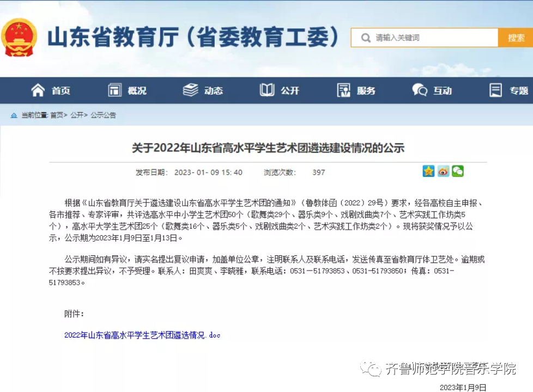Share article via Weibo icon
Viewport: 533px width, 392px height.
tap(443, 171)
